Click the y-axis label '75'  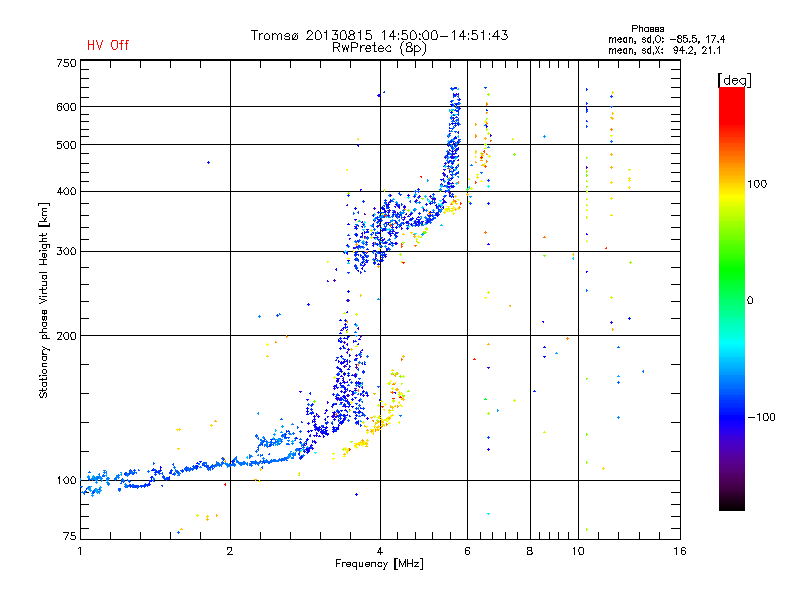pyautogui.click(x=70, y=536)
